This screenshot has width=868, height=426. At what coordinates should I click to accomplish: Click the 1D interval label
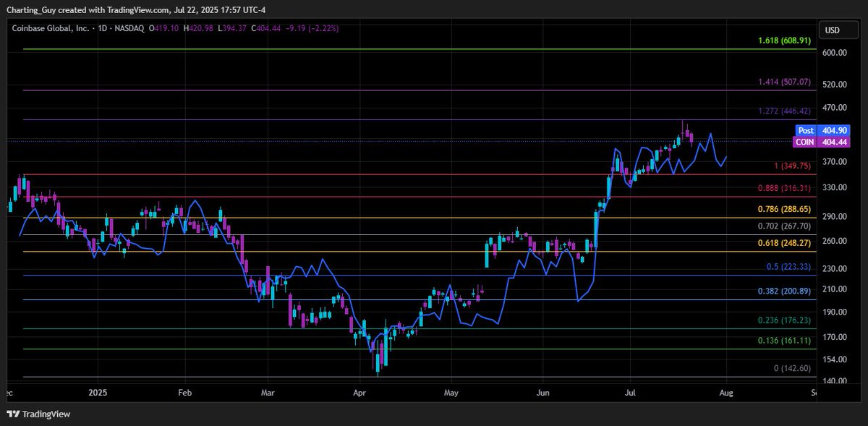[103, 28]
